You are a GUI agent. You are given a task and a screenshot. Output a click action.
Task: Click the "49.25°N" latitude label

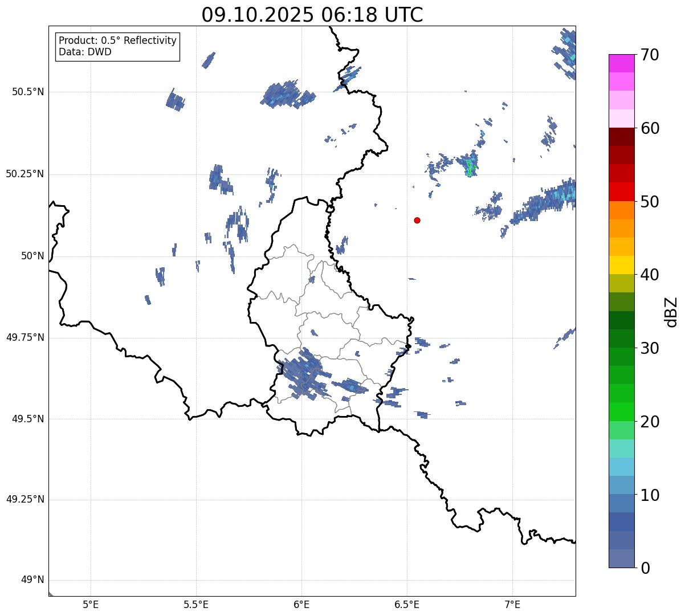pyautogui.click(x=25, y=499)
